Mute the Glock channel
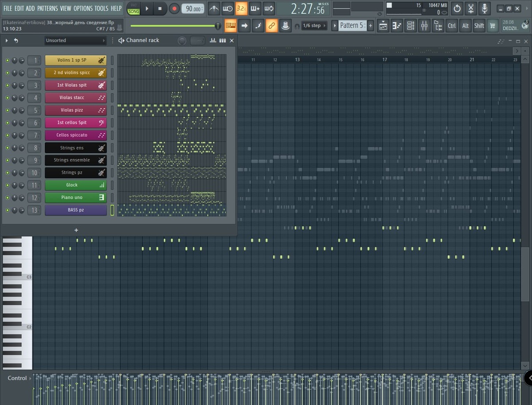 [x=7, y=185]
